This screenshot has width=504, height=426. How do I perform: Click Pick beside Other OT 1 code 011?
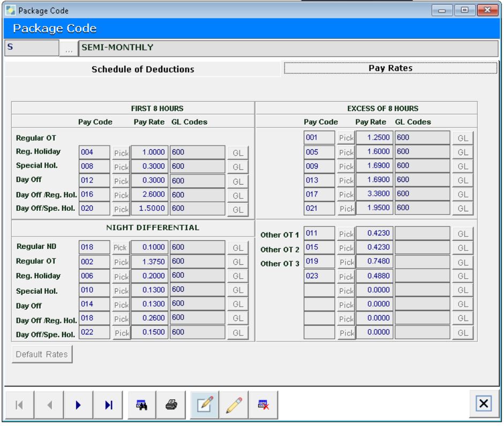point(345,234)
